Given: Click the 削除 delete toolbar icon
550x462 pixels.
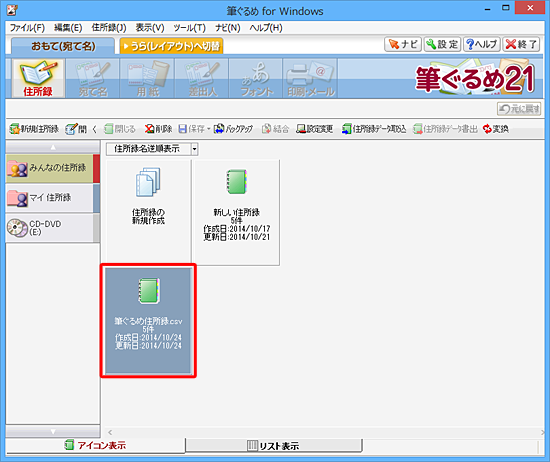Looking at the screenshot, I should [x=159, y=129].
